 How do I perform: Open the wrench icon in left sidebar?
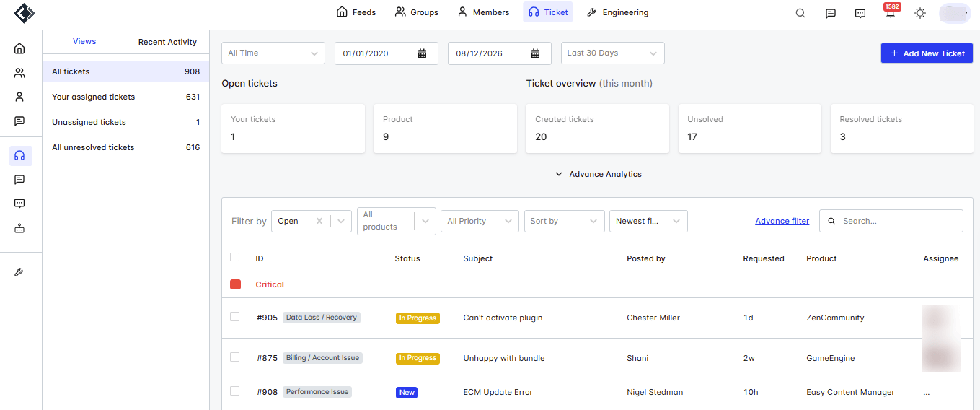[19, 272]
